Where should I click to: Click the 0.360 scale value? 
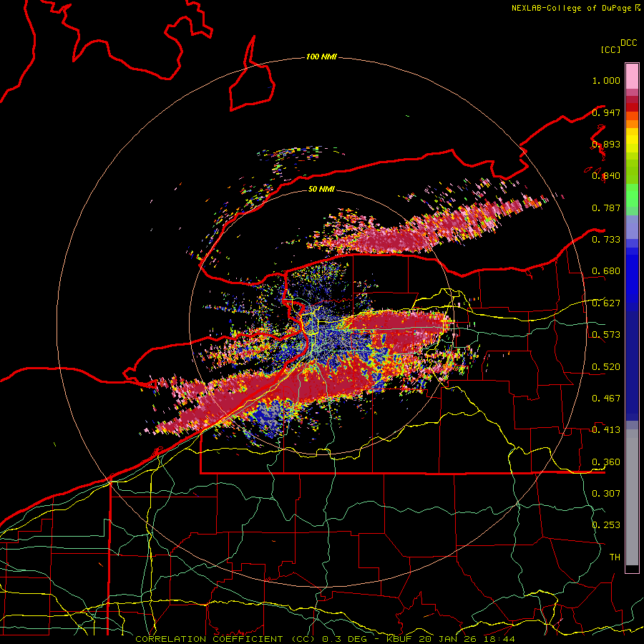pyautogui.click(x=606, y=462)
